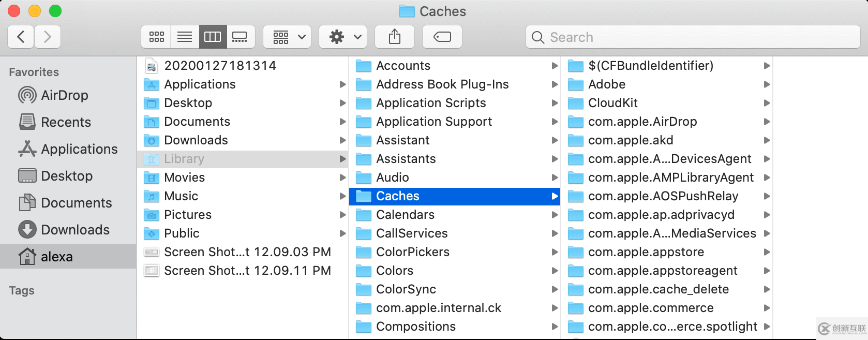Switch to list view
Viewport: 868px width, 340px height.
coord(185,37)
